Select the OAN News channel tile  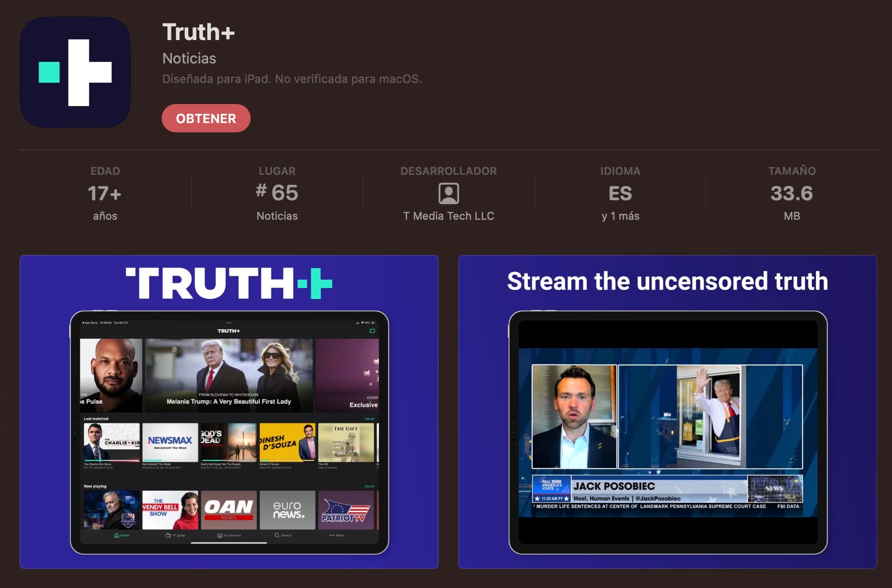[229, 510]
